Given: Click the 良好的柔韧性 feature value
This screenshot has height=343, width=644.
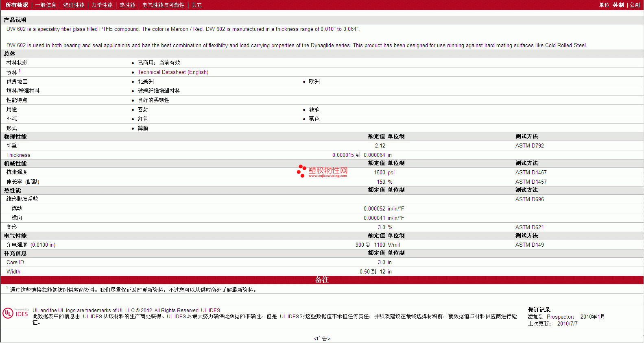Looking at the screenshot, I should click(x=154, y=100).
